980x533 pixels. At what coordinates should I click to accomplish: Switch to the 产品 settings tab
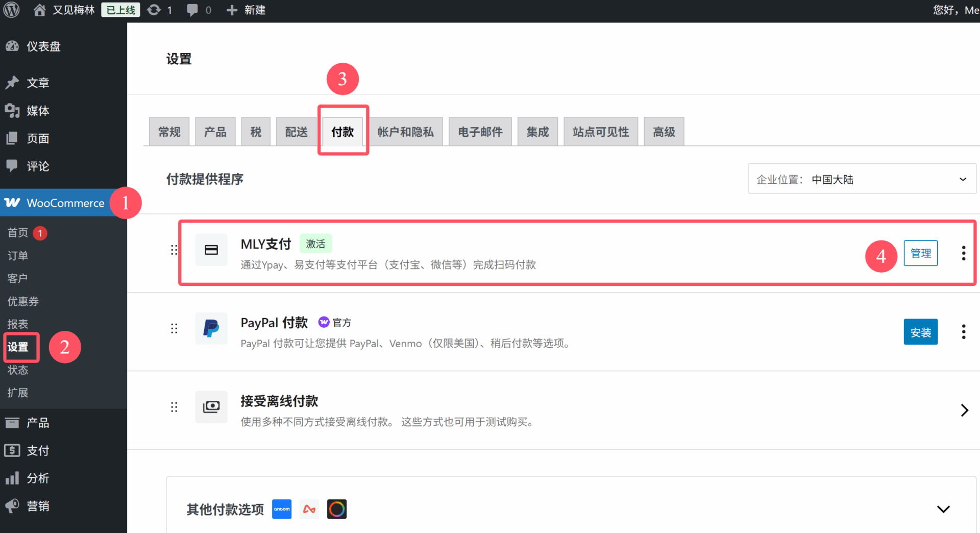215,132
